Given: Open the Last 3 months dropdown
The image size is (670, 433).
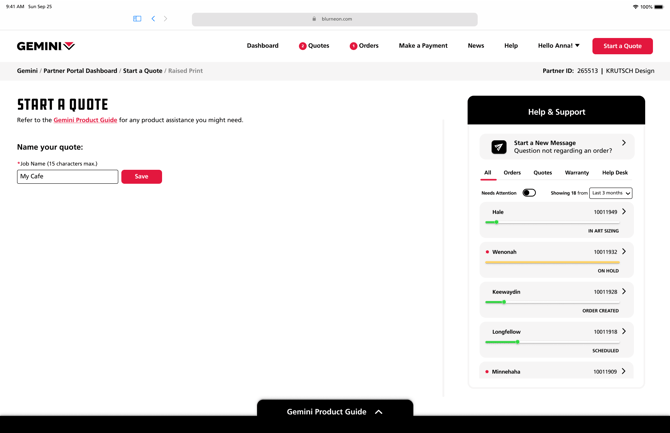Looking at the screenshot, I should click(610, 193).
